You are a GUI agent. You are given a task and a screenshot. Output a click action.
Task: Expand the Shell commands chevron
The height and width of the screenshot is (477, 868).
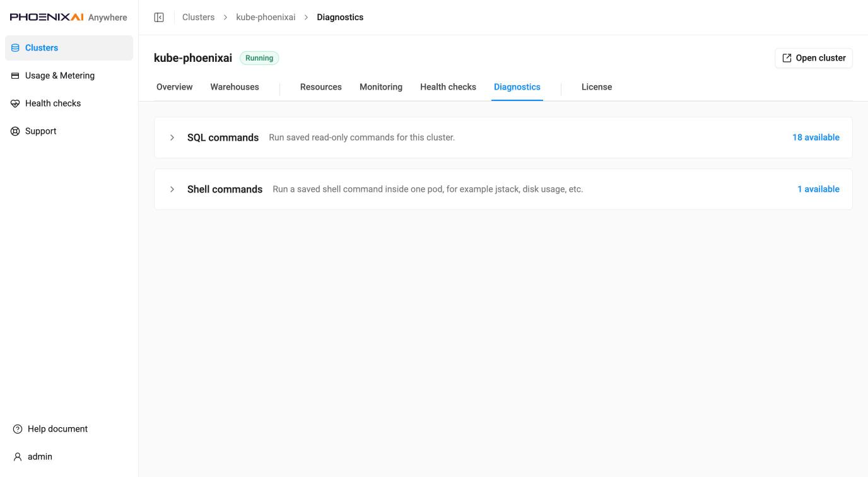point(172,189)
